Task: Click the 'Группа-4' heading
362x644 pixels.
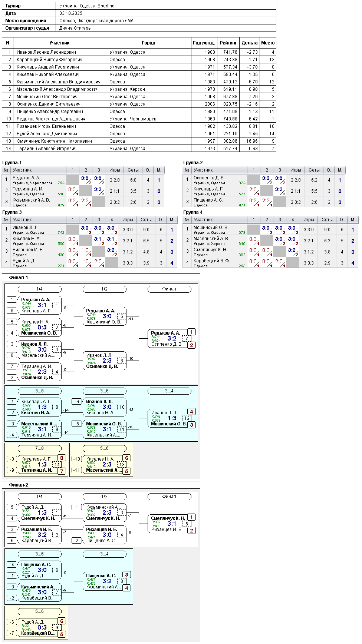Action: (193, 212)
